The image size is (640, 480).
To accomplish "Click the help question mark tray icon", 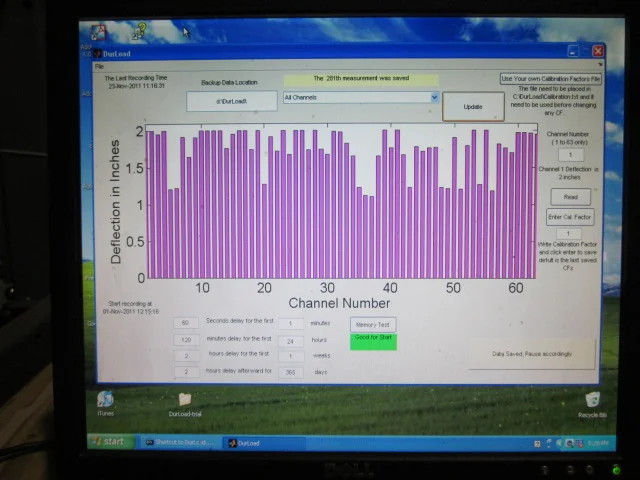I will click(x=537, y=444).
